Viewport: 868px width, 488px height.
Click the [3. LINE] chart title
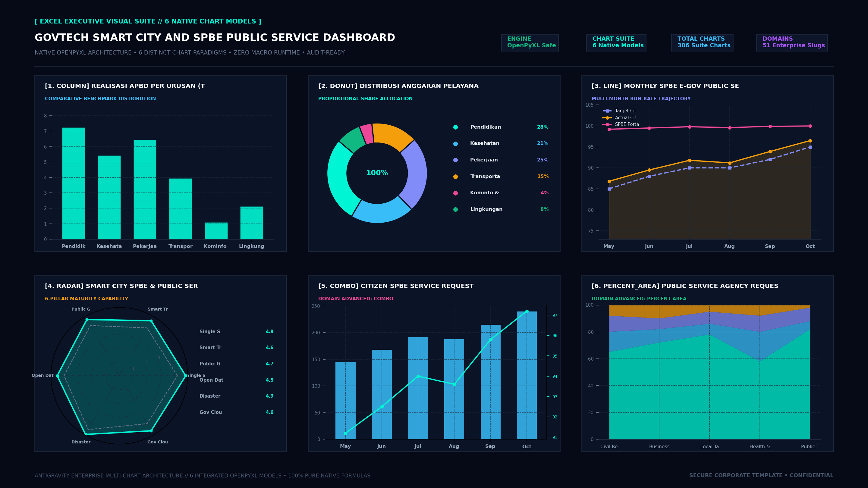click(x=665, y=86)
